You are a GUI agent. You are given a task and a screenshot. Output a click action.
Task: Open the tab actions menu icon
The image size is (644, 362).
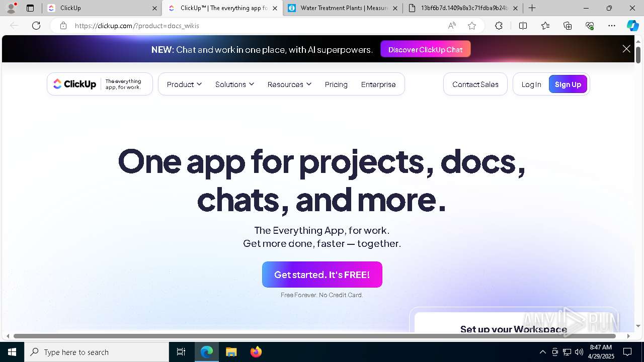30,8
